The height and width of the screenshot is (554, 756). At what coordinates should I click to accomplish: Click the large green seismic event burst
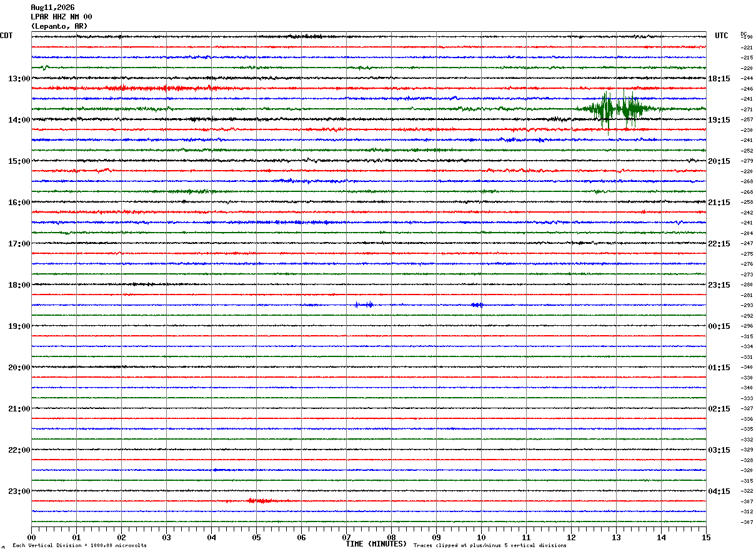617,110
